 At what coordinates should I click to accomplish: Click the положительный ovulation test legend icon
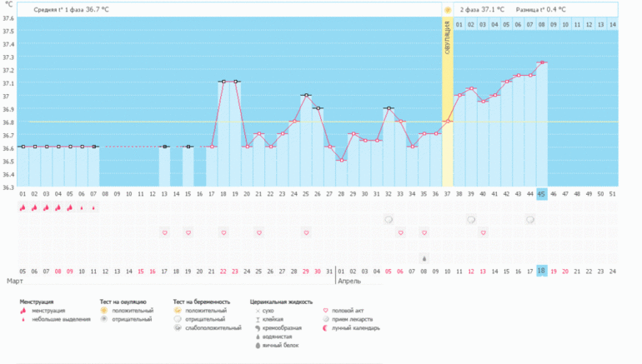pos(103,310)
